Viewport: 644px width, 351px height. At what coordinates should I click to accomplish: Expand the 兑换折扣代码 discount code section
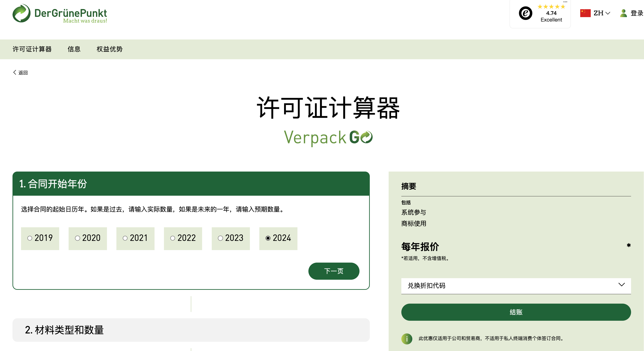pos(516,286)
